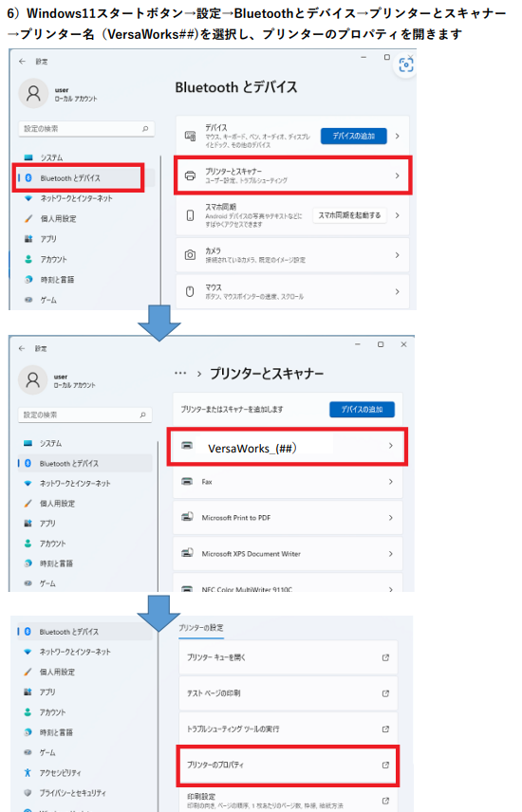Image resolution: width=522 pixels, height=812 pixels.
Task: Expand the カメラ row chevron
Action: click(x=397, y=255)
